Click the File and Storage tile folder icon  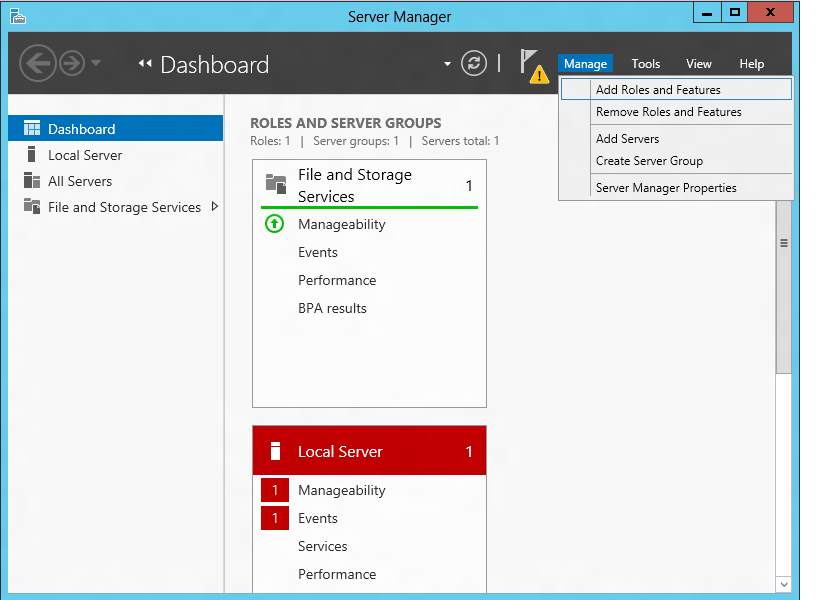click(x=276, y=184)
